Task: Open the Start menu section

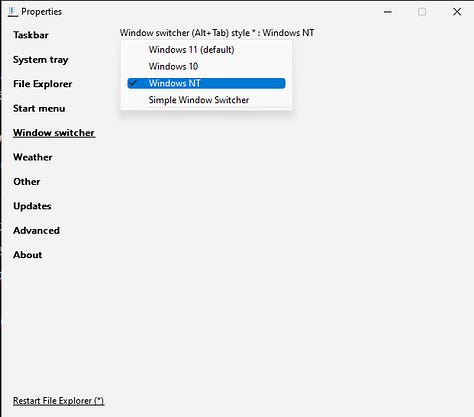Action: (x=39, y=108)
